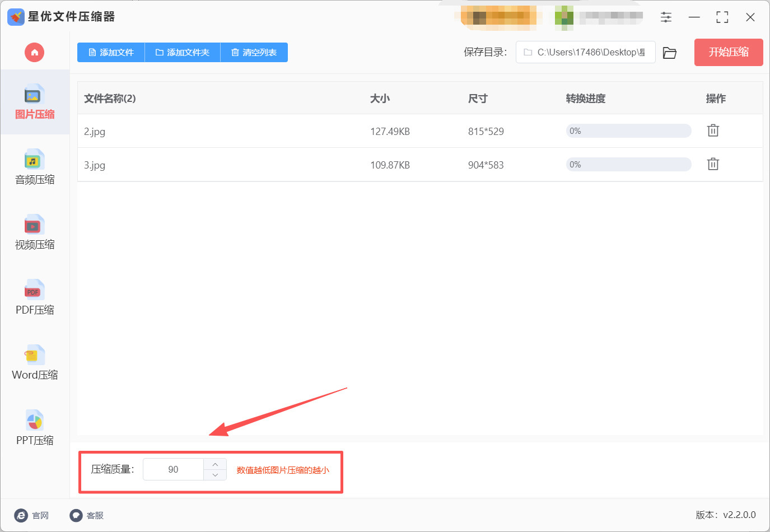Open the Word压缩 section
The width and height of the screenshot is (770, 532).
pyautogui.click(x=35, y=362)
